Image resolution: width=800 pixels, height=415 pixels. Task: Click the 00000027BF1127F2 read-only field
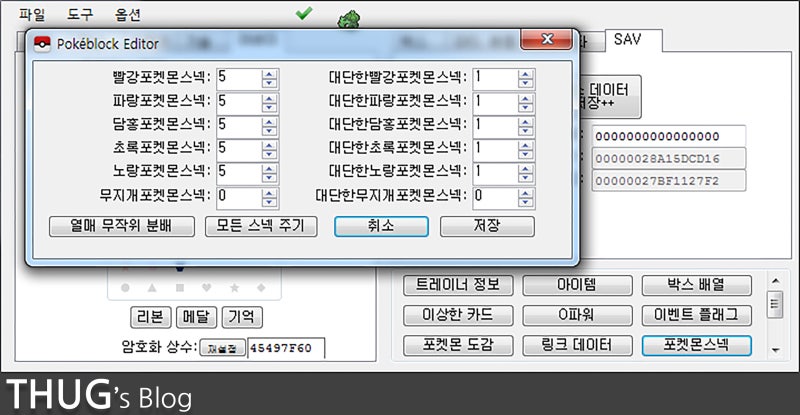(668, 181)
